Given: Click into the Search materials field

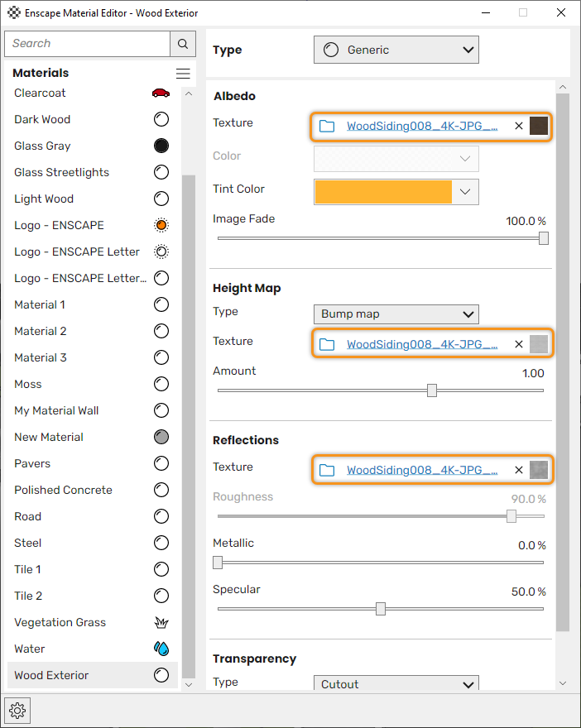Looking at the screenshot, I should tap(87, 44).
